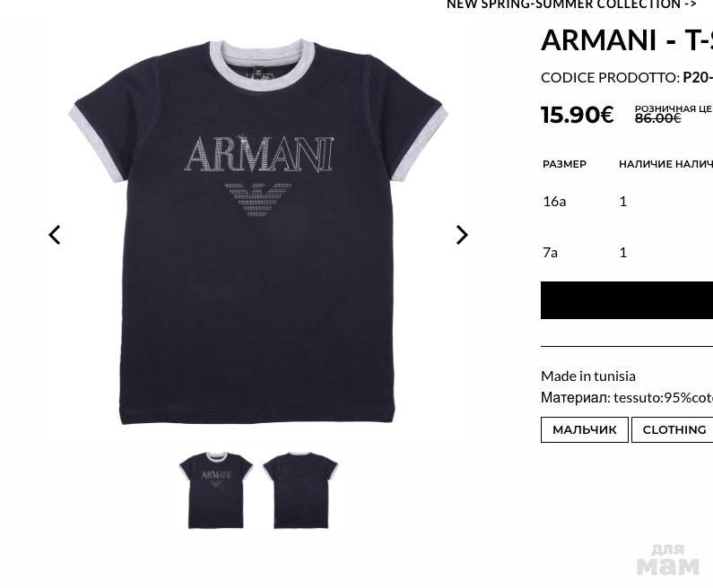713x588 pixels.
Task: Click the РАЗМЕР column header
Action: coord(564,164)
